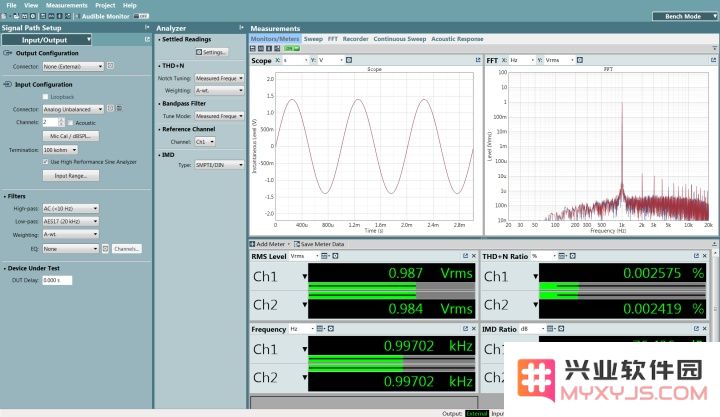Viewport: 720px width, 417px height.
Task: Open the Scope graph settings icon
Action: pyautogui.click(x=349, y=60)
